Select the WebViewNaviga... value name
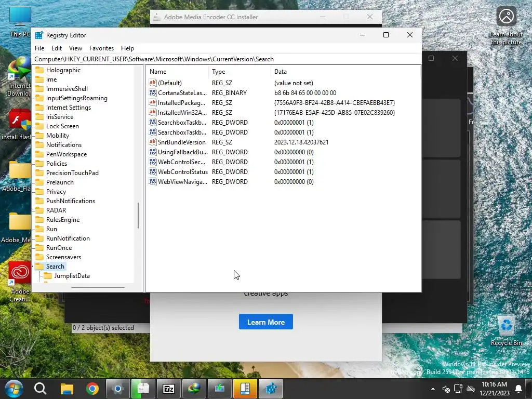The height and width of the screenshot is (399, 532). pyautogui.click(x=182, y=181)
